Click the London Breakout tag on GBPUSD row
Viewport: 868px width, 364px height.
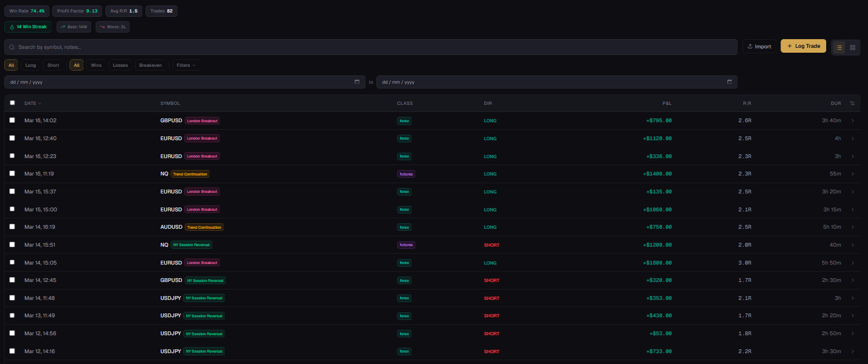click(202, 121)
